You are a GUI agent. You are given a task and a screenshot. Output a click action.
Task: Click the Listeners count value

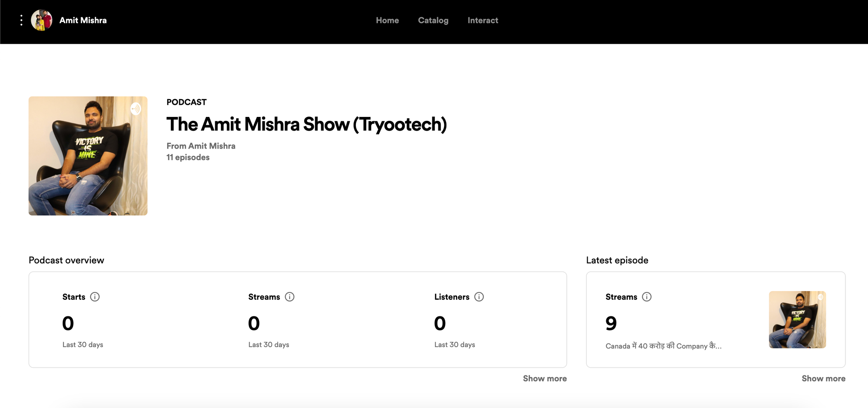(440, 323)
